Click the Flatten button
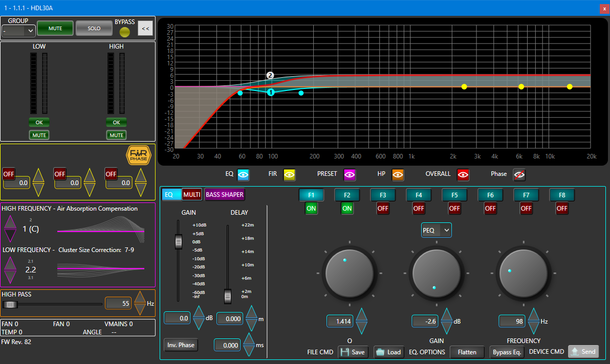Screen dimensions: 610x364 (467, 352)
